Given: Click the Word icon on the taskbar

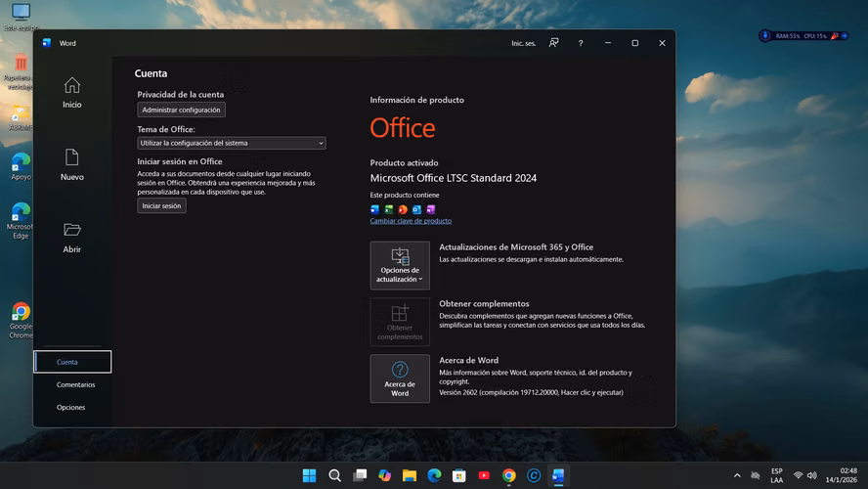Looking at the screenshot, I should click(558, 475).
